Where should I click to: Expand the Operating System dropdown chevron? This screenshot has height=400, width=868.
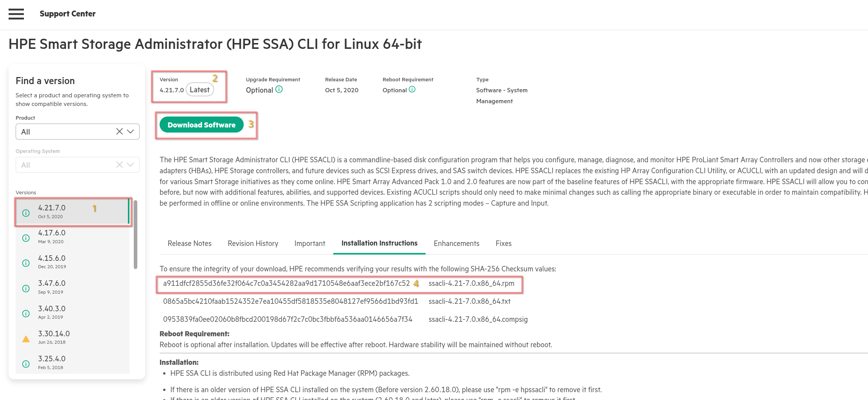(x=131, y=165)
